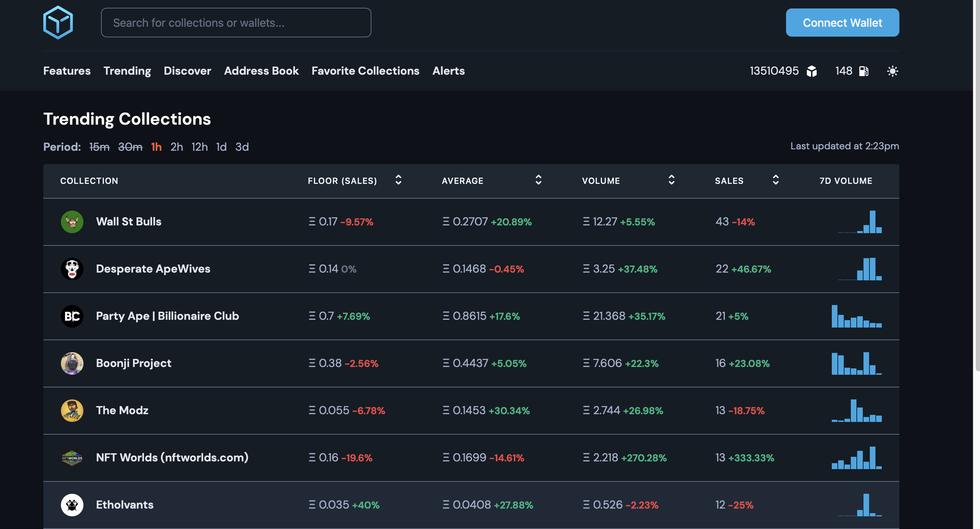Image resolution: width=980 pixels, height=529 pixels.
Task: Sort by Floor (Sales) column arrows
Action: click(x=398, y=180)
